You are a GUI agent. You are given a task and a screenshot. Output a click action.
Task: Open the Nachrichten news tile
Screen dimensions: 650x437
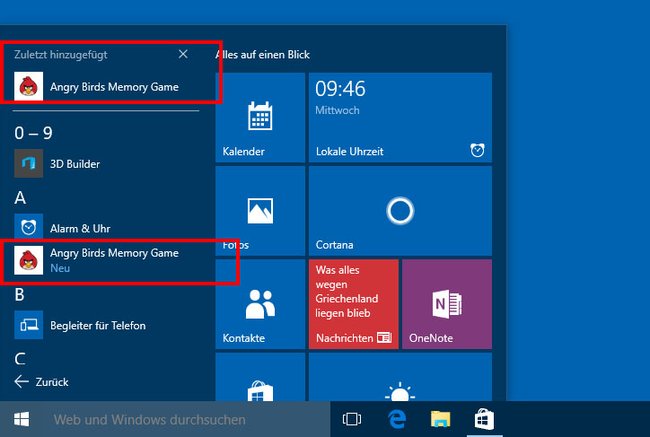[354, 304]
